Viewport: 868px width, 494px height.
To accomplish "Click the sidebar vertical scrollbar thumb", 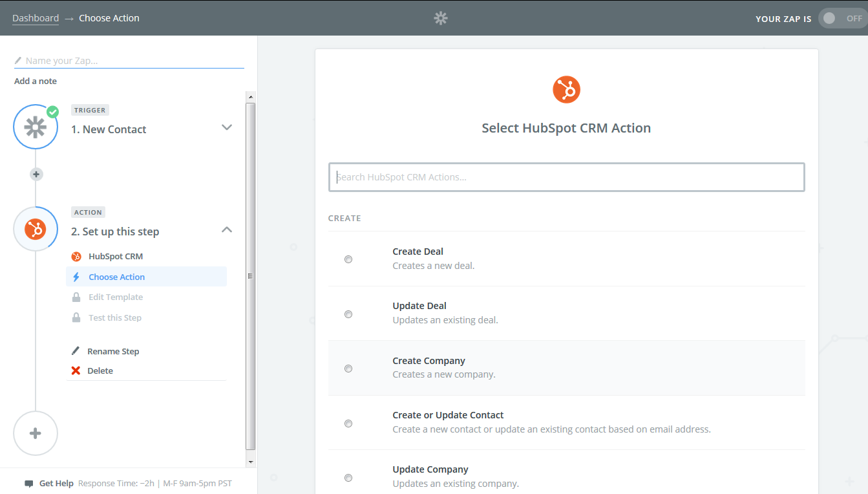I will [251, 276].
